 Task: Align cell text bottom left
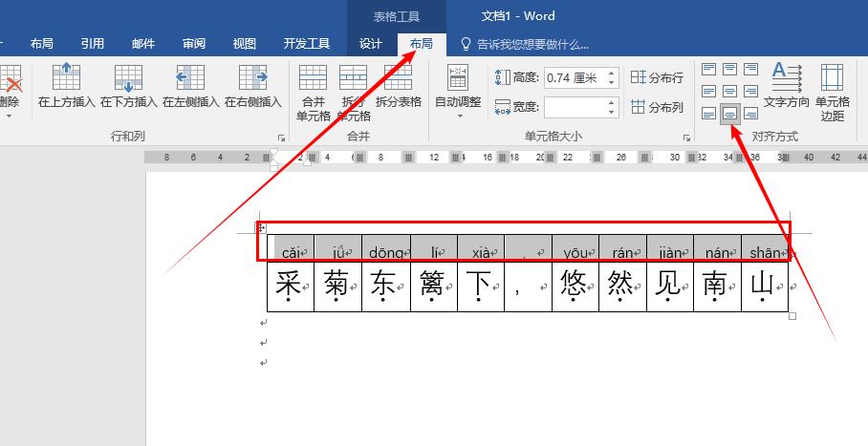(708, 114)
